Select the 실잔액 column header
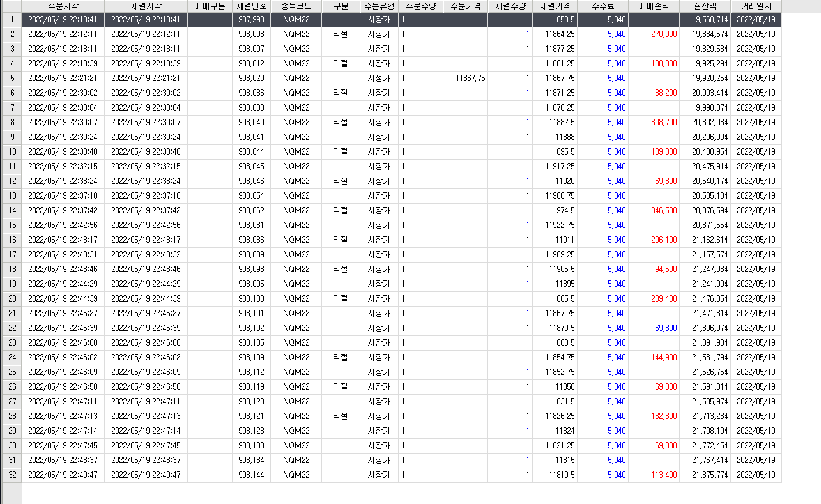Screen dimensions: 821x504 pyautogui.click(x=705, y=6)
